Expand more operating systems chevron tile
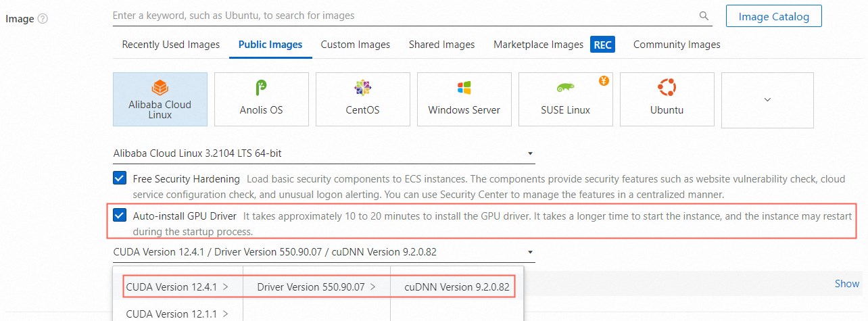The image size is (868, 321). coord(767,99)
